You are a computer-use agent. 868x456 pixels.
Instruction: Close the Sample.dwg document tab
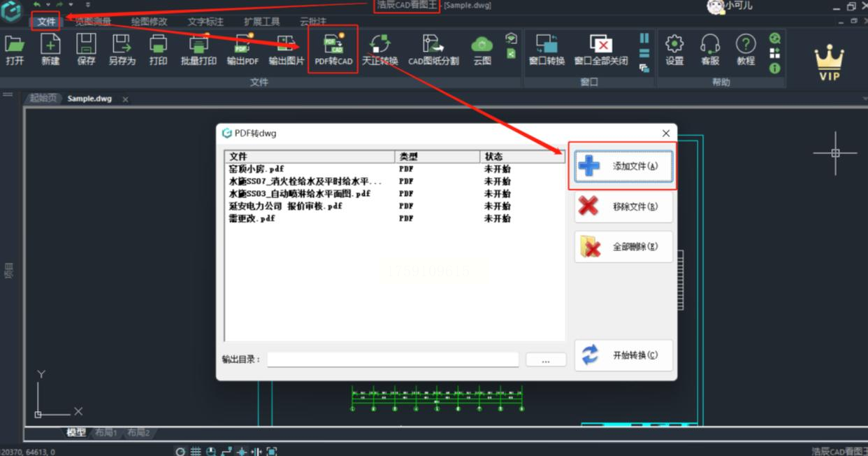[126, 99]
